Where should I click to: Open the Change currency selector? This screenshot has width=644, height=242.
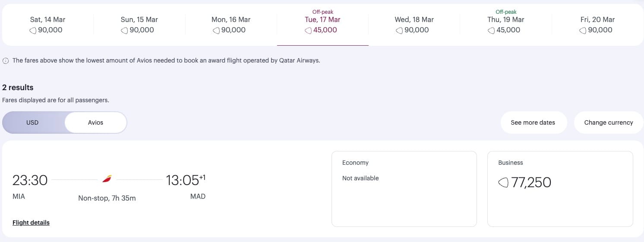608,123
